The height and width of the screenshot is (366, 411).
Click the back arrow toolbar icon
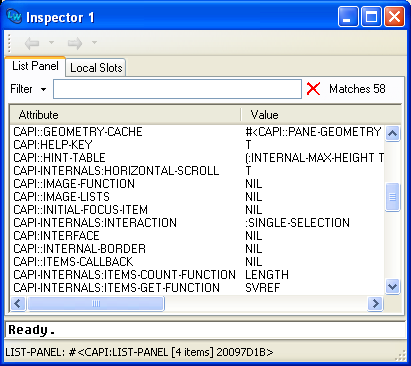tap(32, 43)
